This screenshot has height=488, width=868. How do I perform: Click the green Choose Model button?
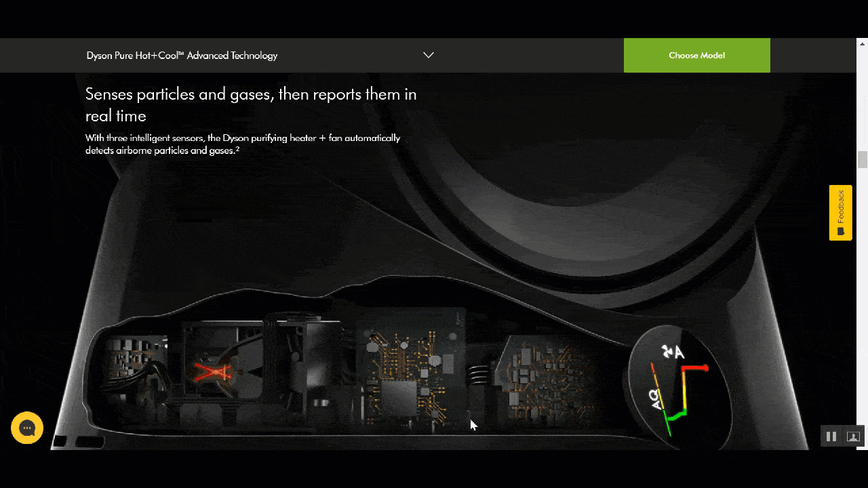click(x=696, y=56)
